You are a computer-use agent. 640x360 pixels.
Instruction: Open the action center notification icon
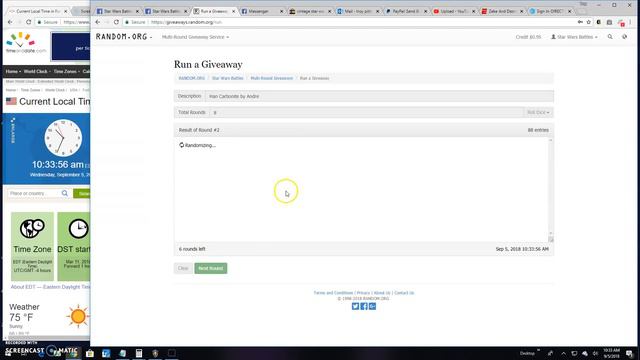point(630,353)
